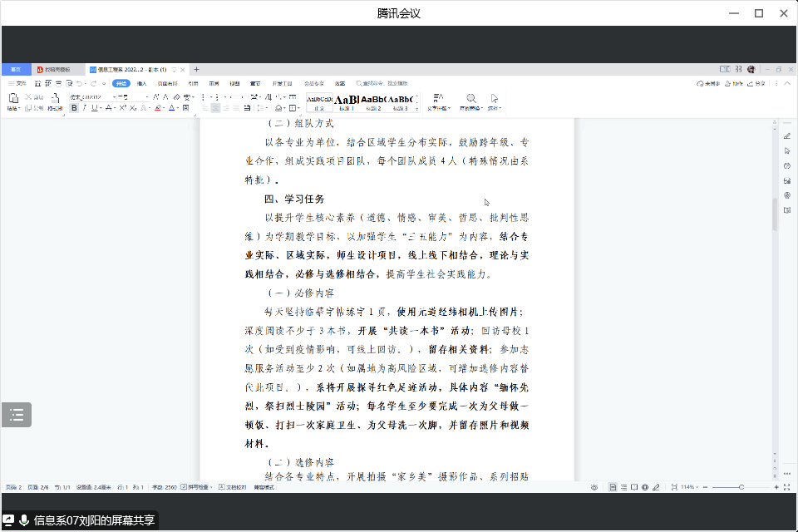Image resolution: width=798 pixels, height=532 pixels.
Task: Open a new document tab with plus button
Action: 197,69
